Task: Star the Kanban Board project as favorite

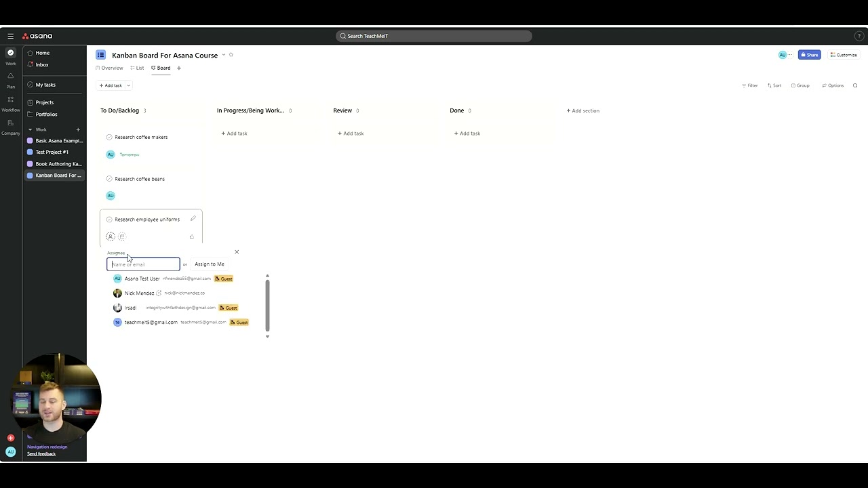Action: click(231, 55)
